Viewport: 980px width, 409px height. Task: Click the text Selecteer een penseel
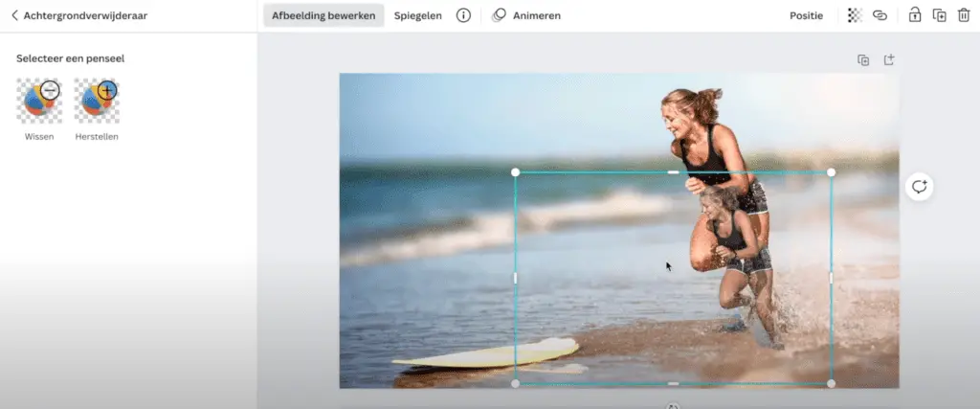coord(71,58)
